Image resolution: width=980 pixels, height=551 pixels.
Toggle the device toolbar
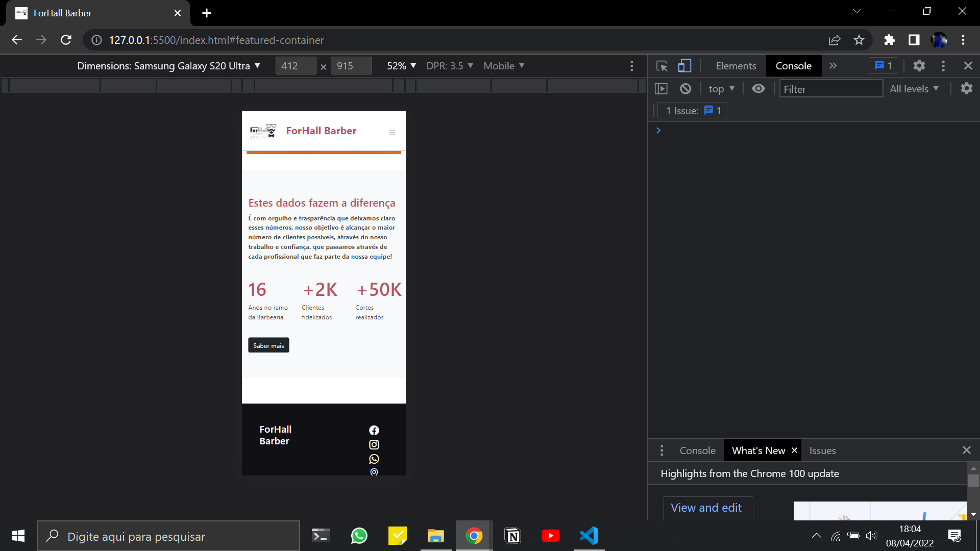point(684,65)
